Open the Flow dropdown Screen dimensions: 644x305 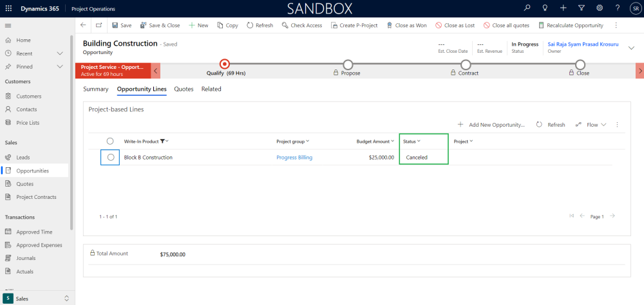click(x=591, y=125)
